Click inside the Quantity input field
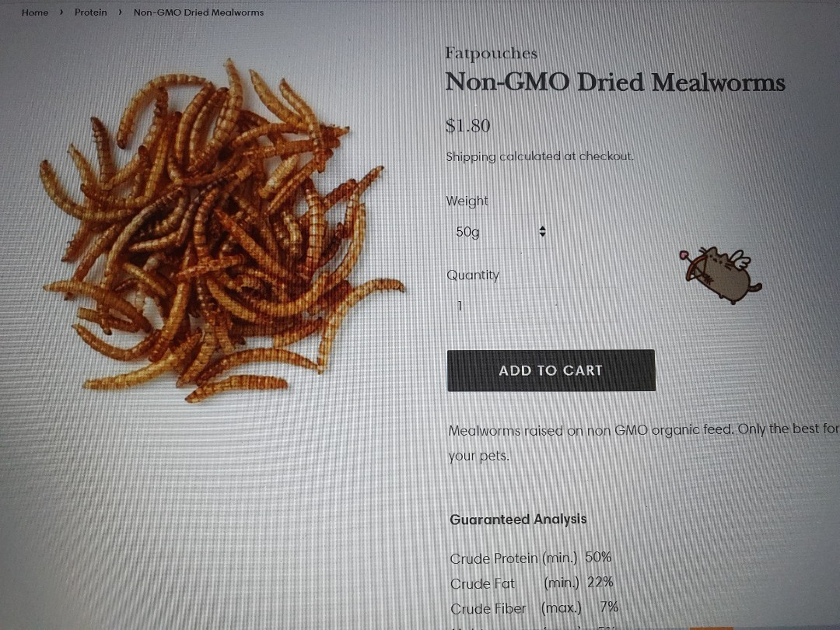840x630 pixels. [x=499, y=306]
